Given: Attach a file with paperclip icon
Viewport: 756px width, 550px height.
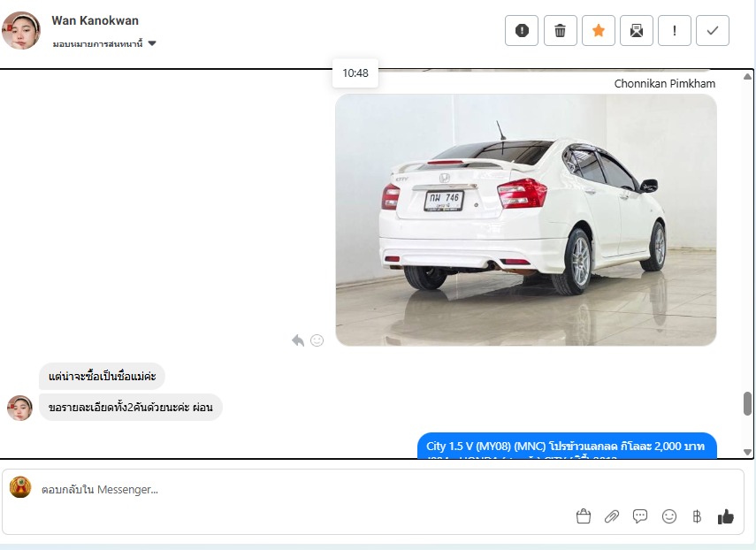Looking at the screenshot, I should (612, 516).
